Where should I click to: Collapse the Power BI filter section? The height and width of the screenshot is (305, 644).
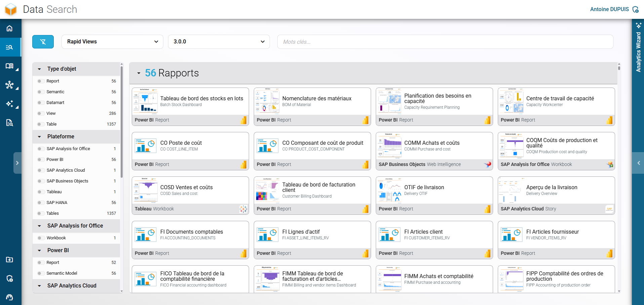coord(39,250)
